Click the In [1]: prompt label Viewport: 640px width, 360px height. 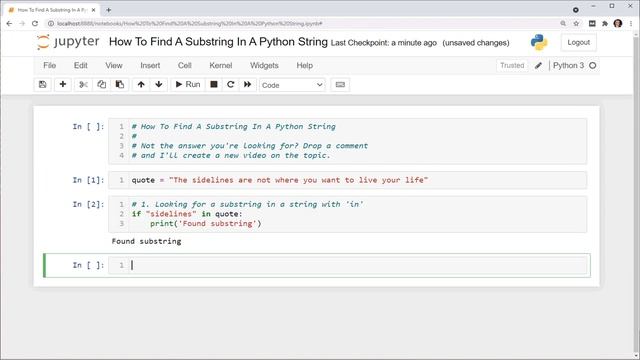tap(88, 180)
